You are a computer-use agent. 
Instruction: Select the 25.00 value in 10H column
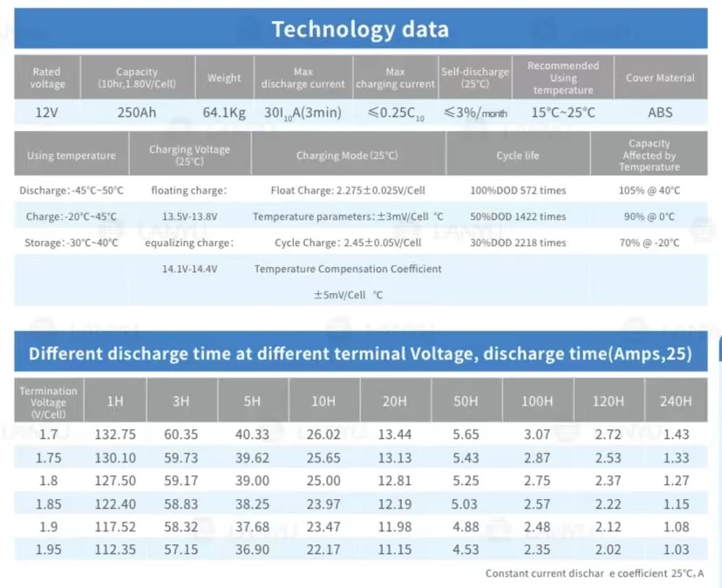click(324, 481)
